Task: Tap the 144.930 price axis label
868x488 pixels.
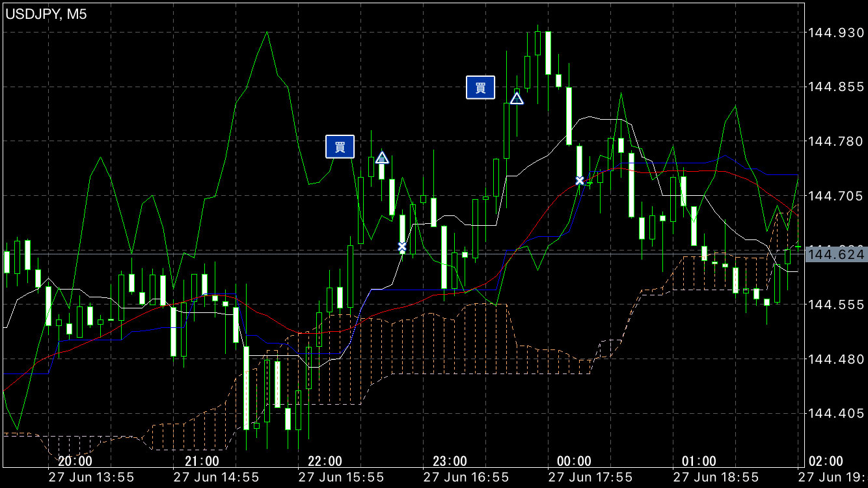Action: [x=835, y=33]
